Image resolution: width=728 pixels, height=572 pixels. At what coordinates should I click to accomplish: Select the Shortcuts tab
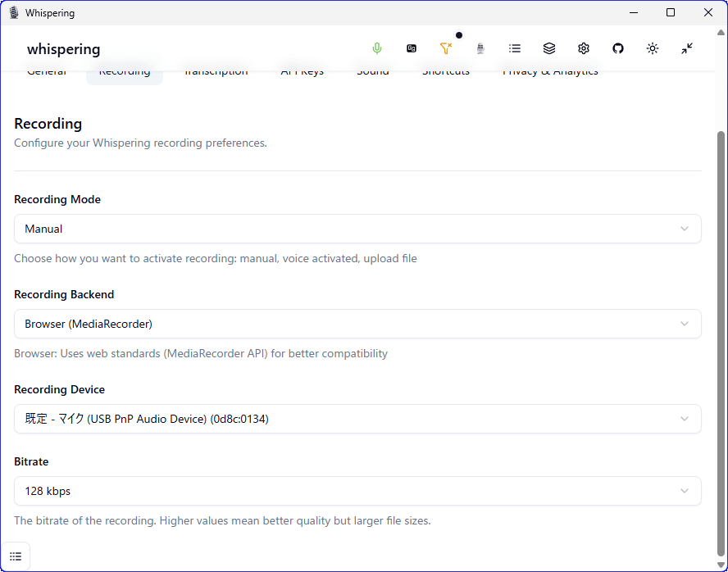tap(446, 74)
